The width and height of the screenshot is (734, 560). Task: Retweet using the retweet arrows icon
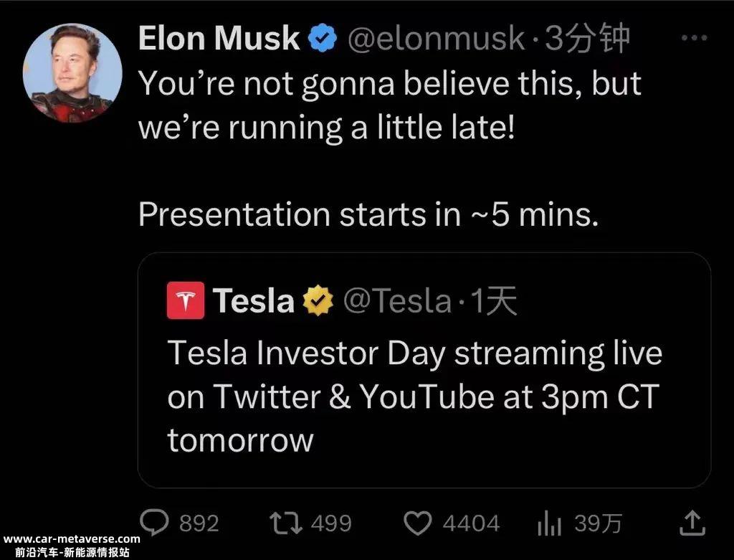tap(286, 523)
